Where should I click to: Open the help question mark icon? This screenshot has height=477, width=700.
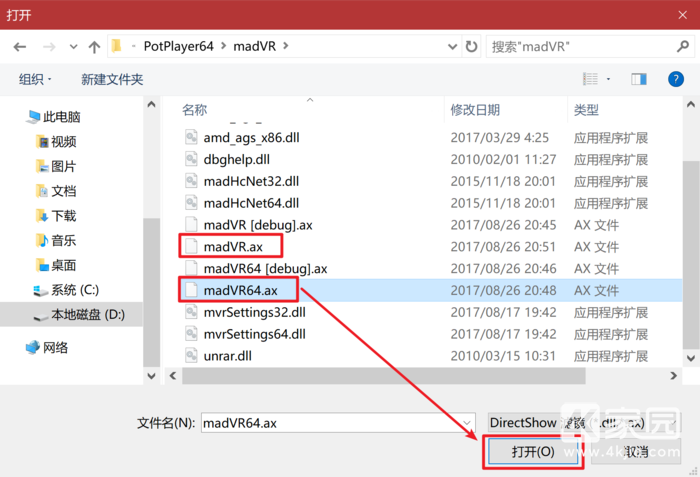click(675, 79)
